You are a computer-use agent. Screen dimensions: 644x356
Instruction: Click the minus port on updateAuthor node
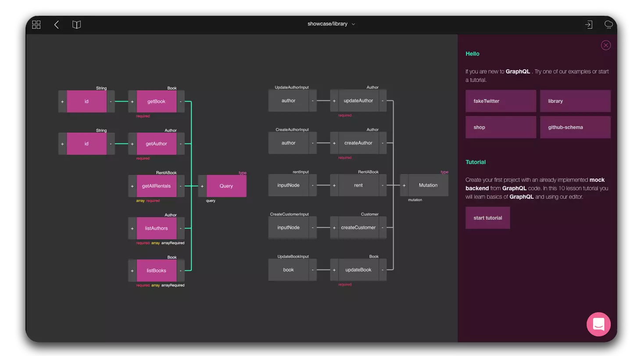tap(383, 100)
